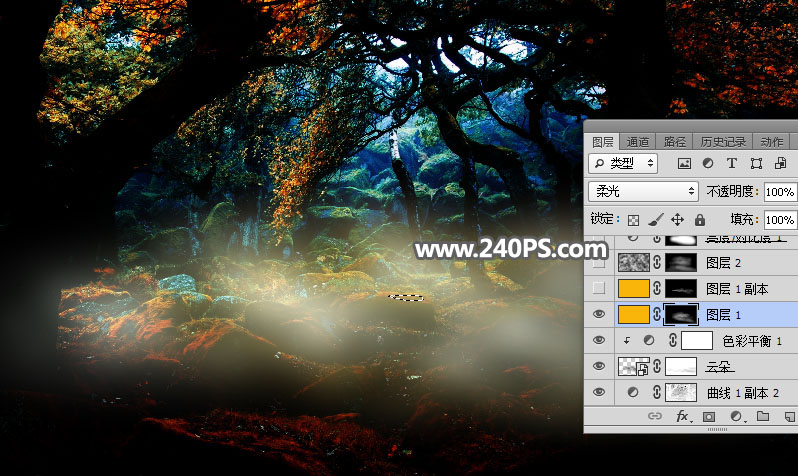Switch to the 通道 (Channels) tab
The image size is (798, 476).
637,142
